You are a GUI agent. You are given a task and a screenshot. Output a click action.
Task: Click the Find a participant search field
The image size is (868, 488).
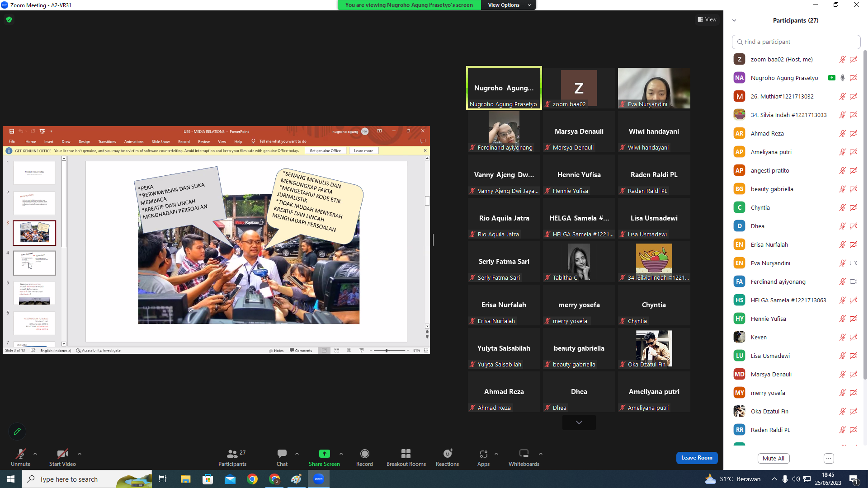[x=796, y=42]
